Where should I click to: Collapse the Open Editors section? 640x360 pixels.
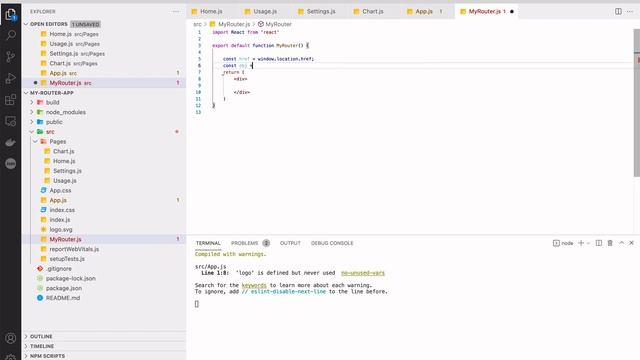point(26,24)
